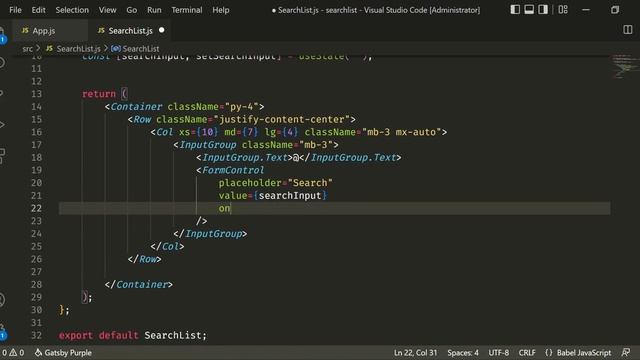Open the Go menu
Image resolution: width=640 pixels, height=360 pixels.
(x=131, y=10)
